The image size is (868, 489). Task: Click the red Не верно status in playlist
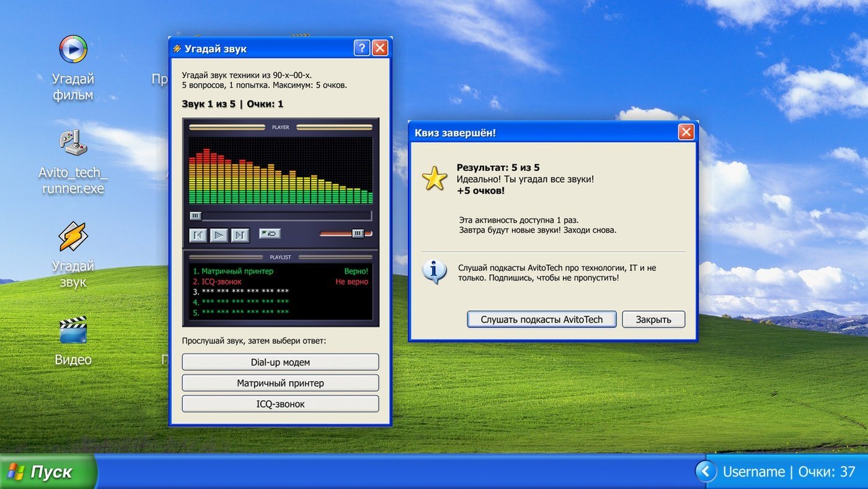[x=352, y=282]
